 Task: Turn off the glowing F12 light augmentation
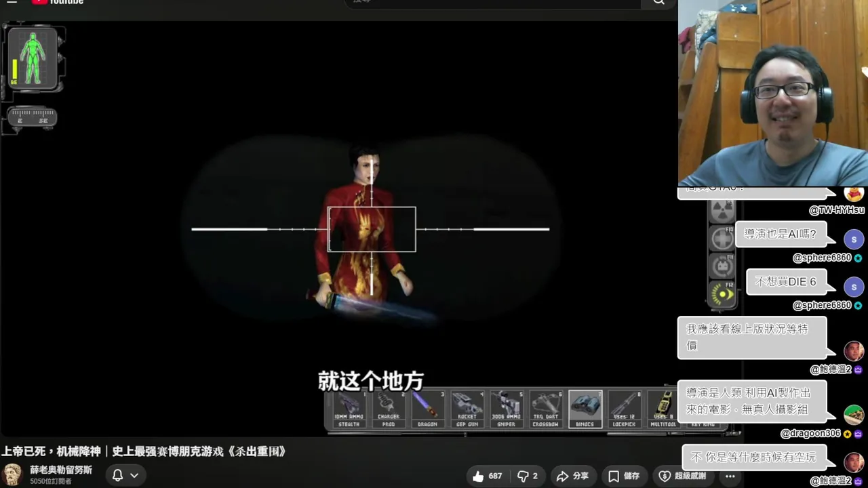[722, 294]
